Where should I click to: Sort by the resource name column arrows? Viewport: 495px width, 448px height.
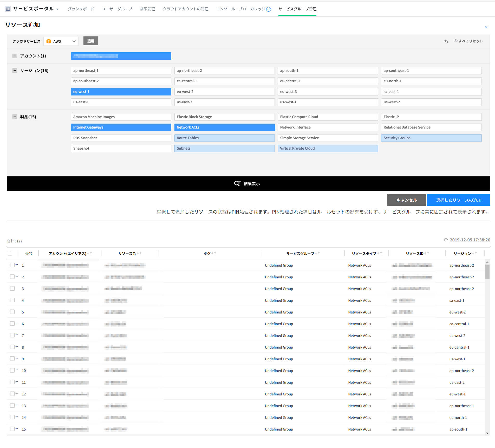point(139,253)
